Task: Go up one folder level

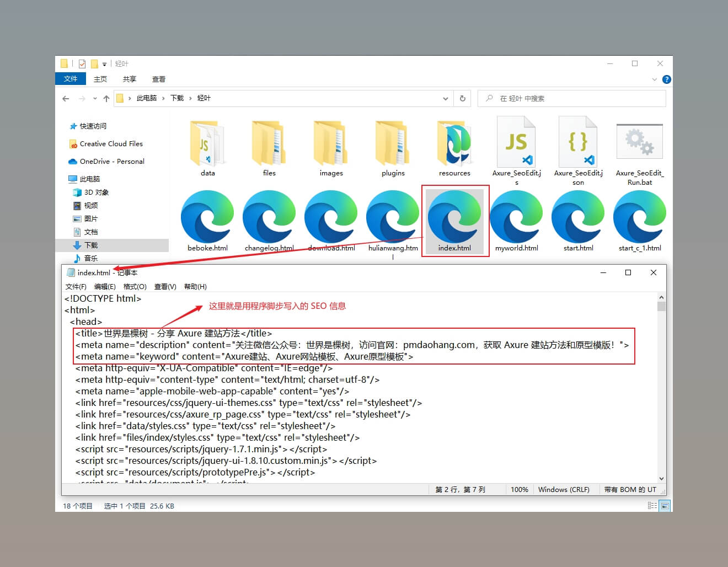Action: click(x=106, y=99)
